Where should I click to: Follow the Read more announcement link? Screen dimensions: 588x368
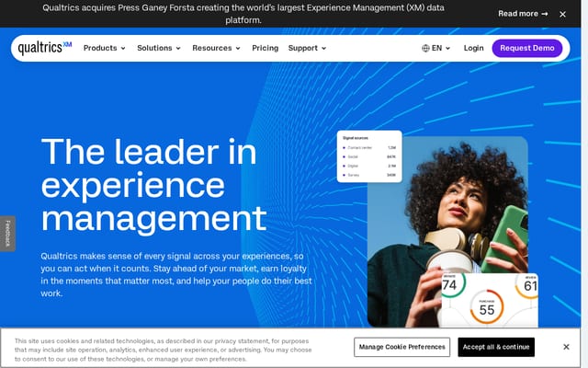coord(523,14)
